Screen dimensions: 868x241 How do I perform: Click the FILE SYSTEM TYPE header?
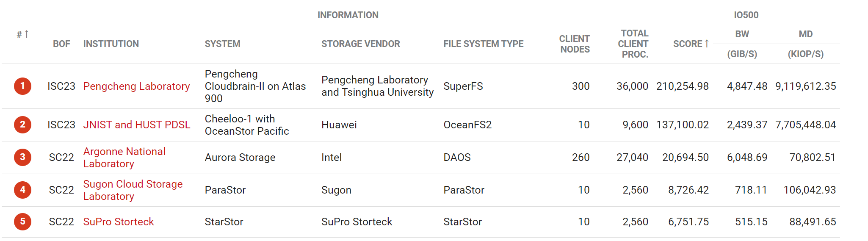483,44
